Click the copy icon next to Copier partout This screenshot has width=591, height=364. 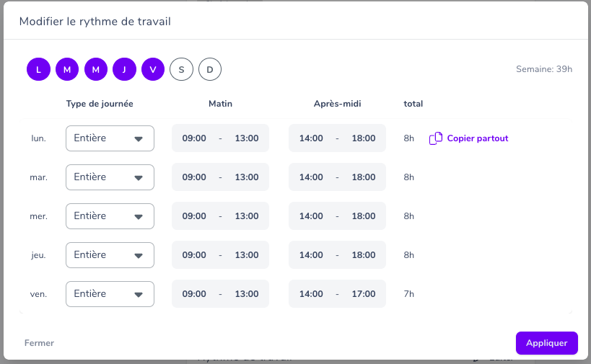coord(436,138)
